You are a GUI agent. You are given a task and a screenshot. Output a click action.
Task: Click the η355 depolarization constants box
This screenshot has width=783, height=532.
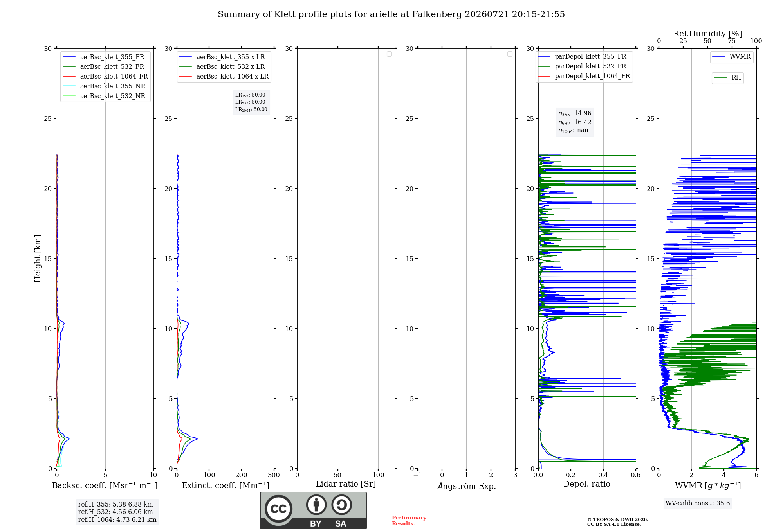(x=575, y=122)
